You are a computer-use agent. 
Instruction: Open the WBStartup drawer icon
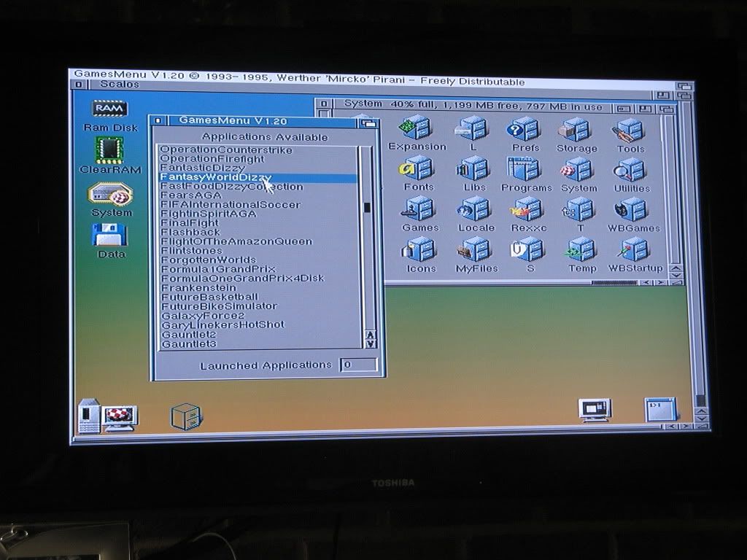tap(633, 251)
